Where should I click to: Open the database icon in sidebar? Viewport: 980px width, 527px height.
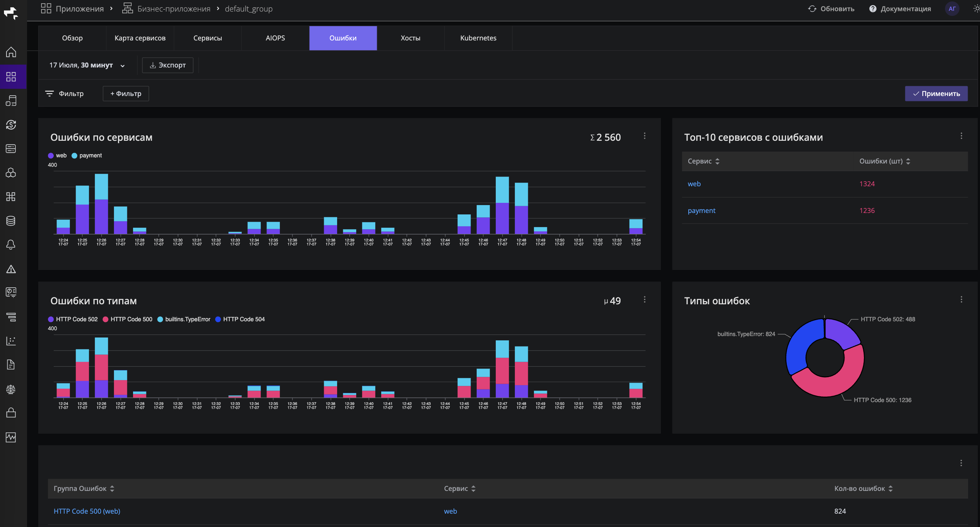(x=11, y=221)
